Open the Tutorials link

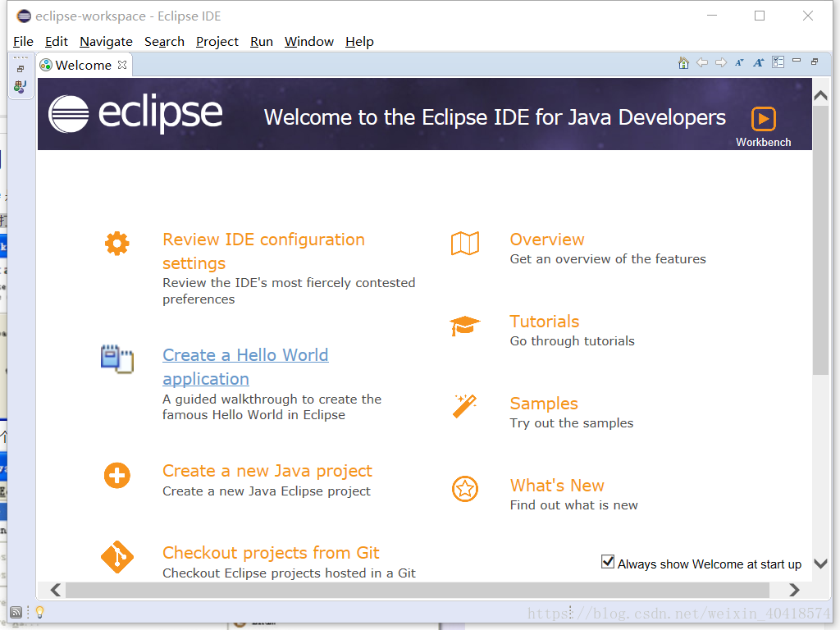(545, 322)
